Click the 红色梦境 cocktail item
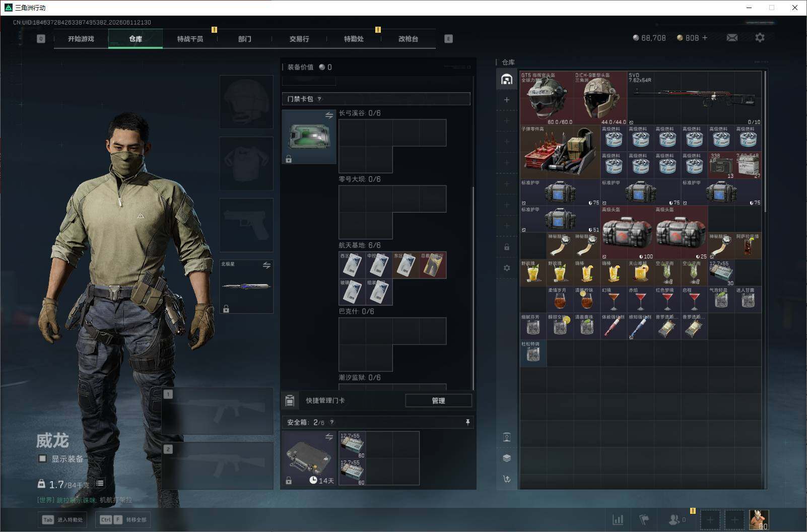 667,299
